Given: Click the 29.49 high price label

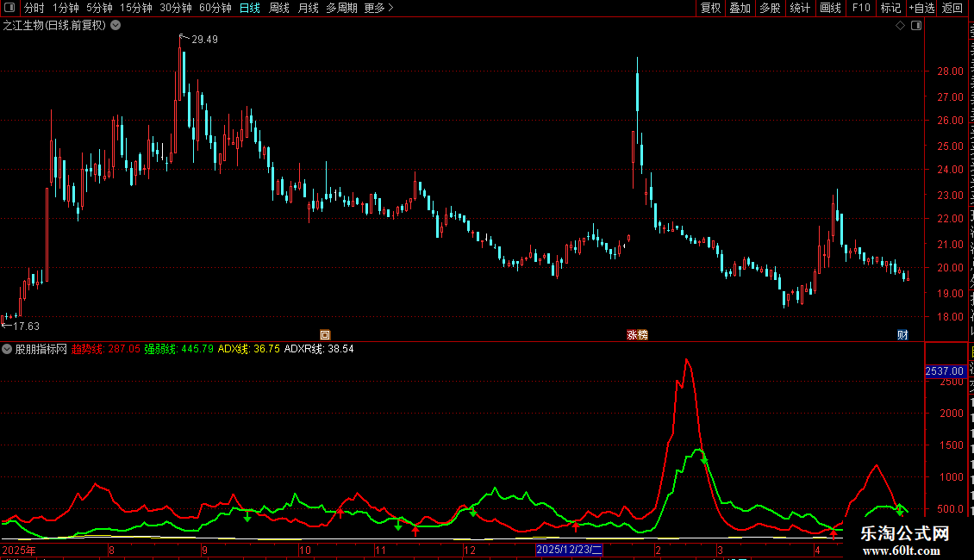Looking at the screenshot, I should (x=204, y=39).
